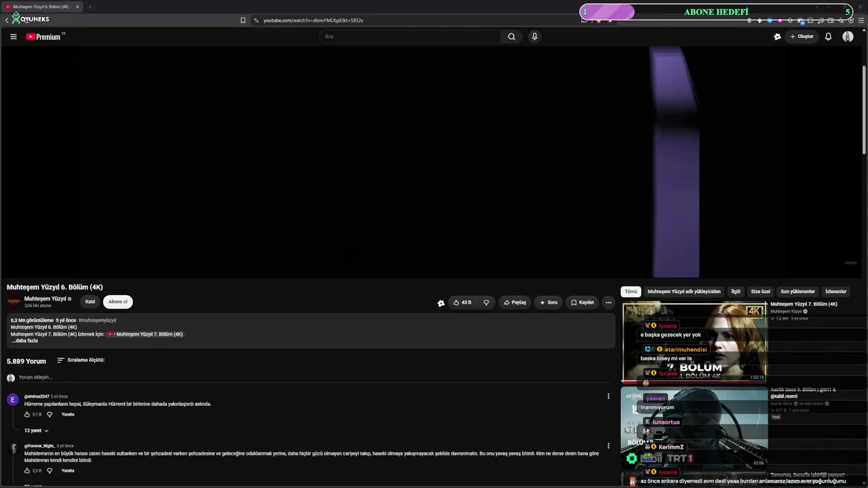This screenshot has width=868, height=488.
Task: Select the İzlenenler filter chip
Action: point(835,291)
